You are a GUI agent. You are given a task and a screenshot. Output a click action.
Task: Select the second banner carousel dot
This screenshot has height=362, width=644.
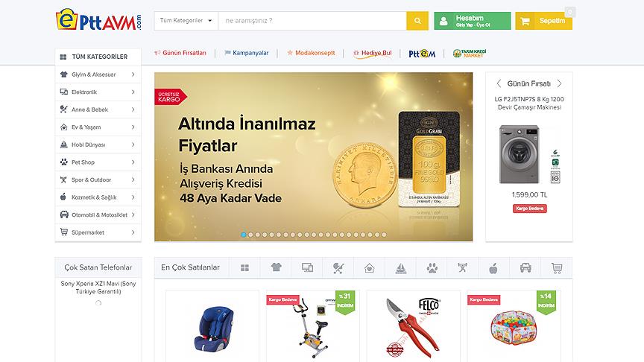(x=250, y=235)
